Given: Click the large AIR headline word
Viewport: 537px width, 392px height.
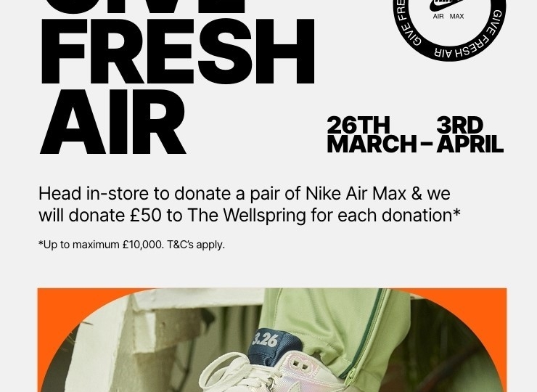Looking at the screenshot, I should point(112,122).
